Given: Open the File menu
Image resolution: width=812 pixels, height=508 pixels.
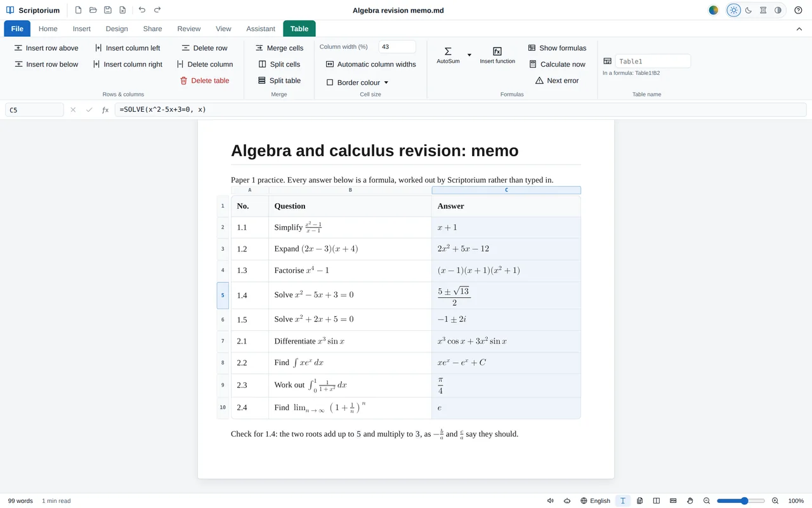Looking at the screenshot, I should click(x=17, y=29).
